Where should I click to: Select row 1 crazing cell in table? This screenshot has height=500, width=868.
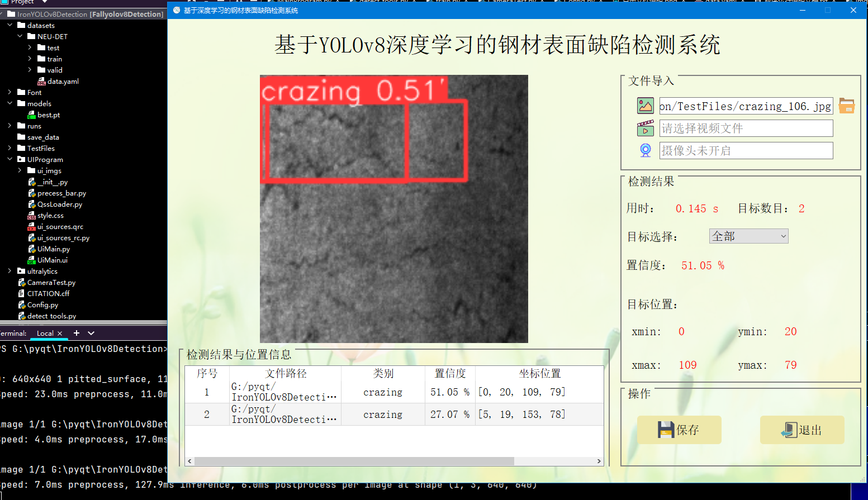click(383, 392)
